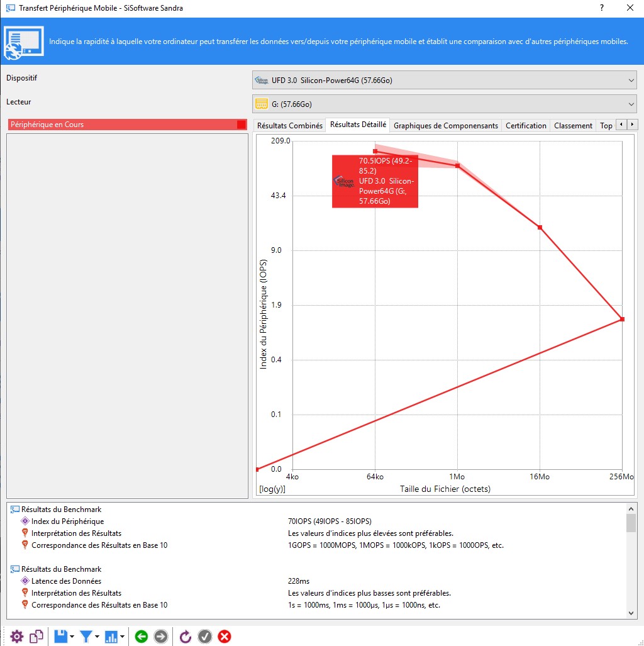Viewport: 644px width, 646px height.
Task: Select the Certification tab
Action: (526, 125)
